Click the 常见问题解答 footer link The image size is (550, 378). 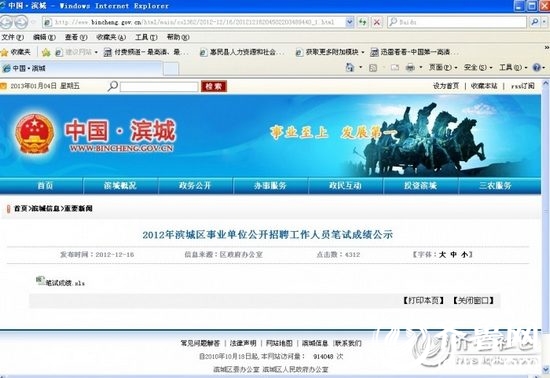(x=200, y=343)
